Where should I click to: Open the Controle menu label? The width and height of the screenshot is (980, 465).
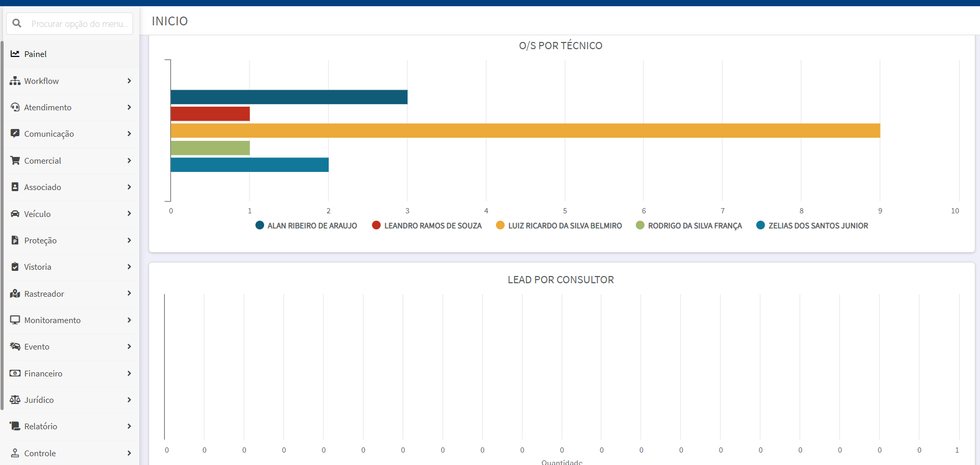coord(40,453)
